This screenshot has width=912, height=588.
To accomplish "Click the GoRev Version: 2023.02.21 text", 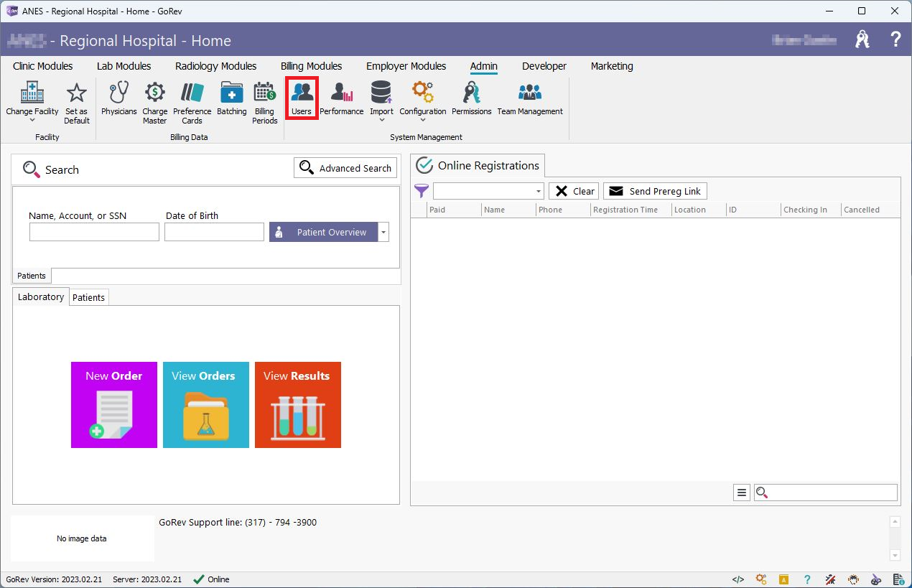I will (x=55, y=579).
